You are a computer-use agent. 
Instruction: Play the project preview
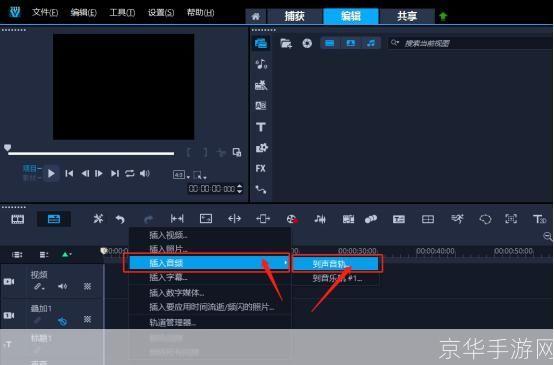click(51, 173)
